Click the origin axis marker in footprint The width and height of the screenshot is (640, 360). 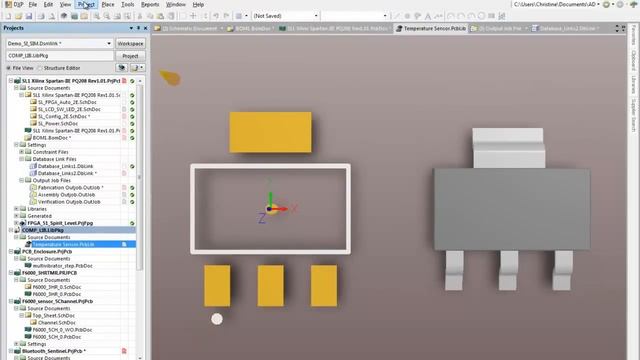tap(270, 209)
